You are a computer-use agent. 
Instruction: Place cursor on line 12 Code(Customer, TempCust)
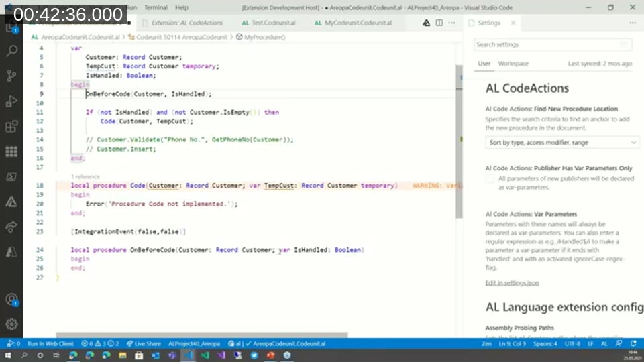[146, 121]
